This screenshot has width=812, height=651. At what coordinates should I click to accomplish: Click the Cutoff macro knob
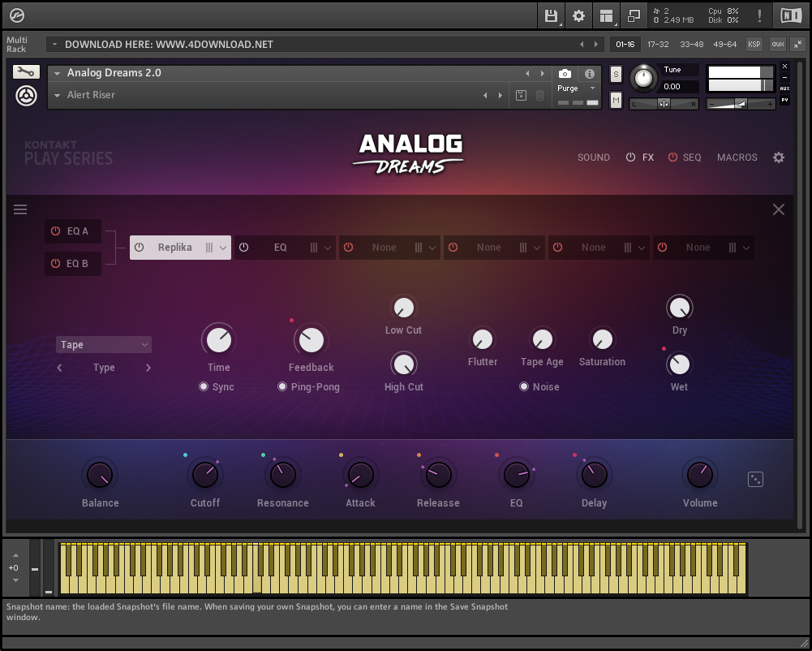click(x=205, y=475)
